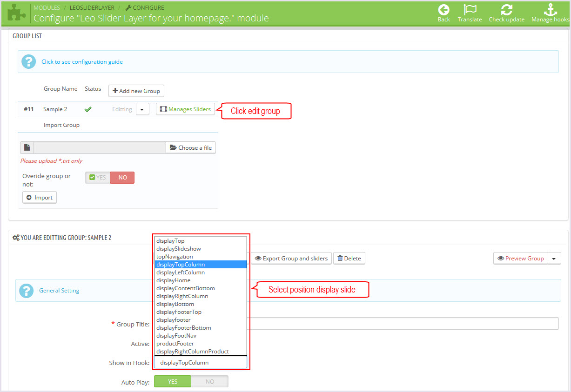The height and width of the screenshot is (392, 571).
Task: Select displayHome from the hook list
Action: click(173, 280)
